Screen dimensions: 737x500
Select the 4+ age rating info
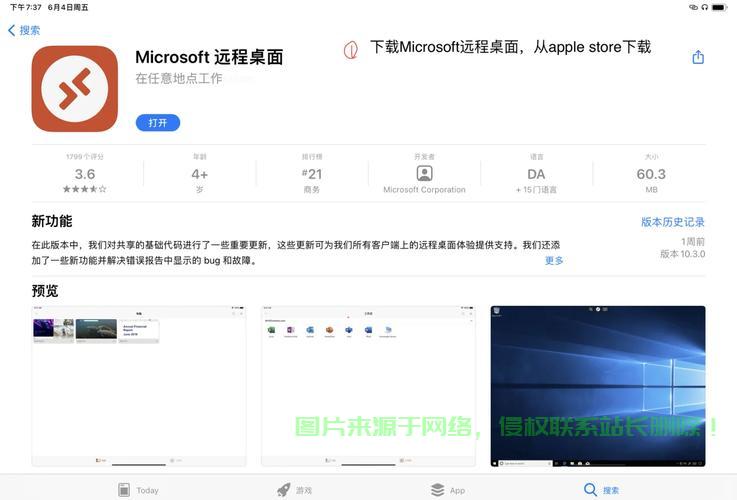pos(199,174)
